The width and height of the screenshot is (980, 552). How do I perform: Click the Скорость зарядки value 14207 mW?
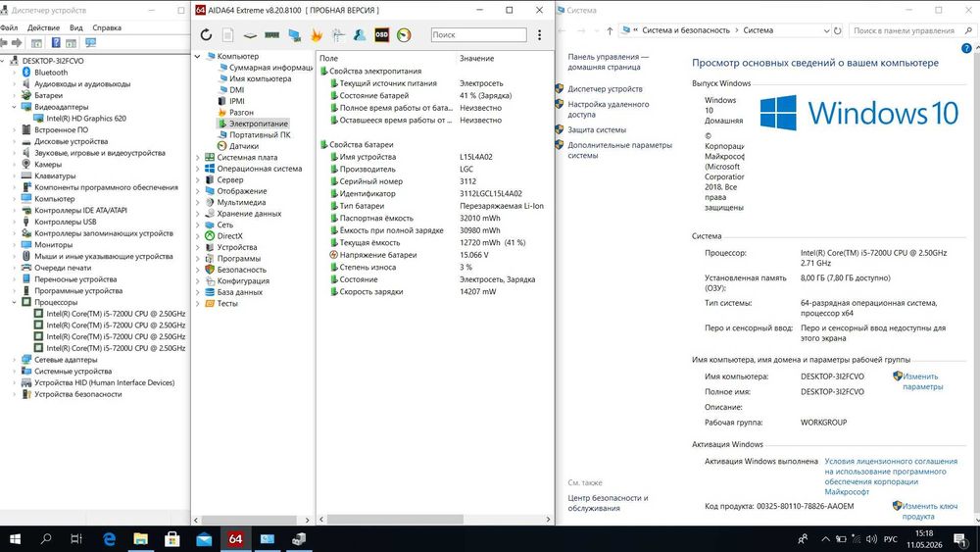pos(478,291)
